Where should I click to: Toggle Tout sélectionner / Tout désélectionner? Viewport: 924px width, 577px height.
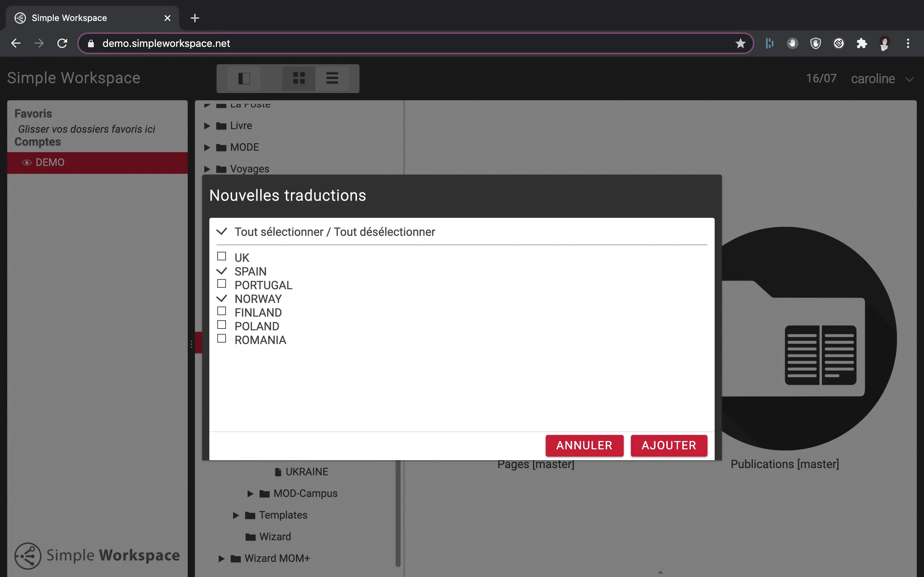222,232
